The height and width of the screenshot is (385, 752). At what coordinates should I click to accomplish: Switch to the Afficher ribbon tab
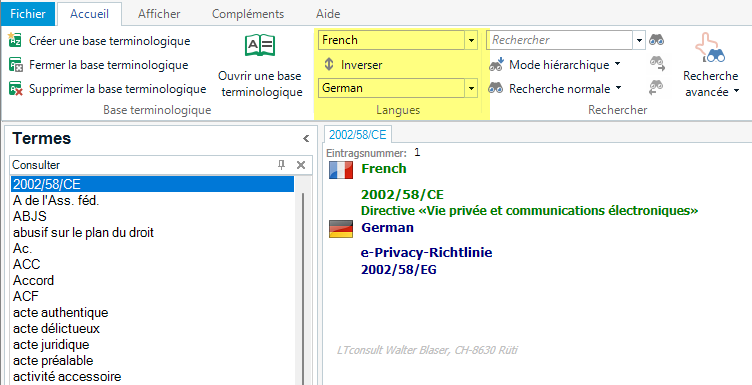159,14
